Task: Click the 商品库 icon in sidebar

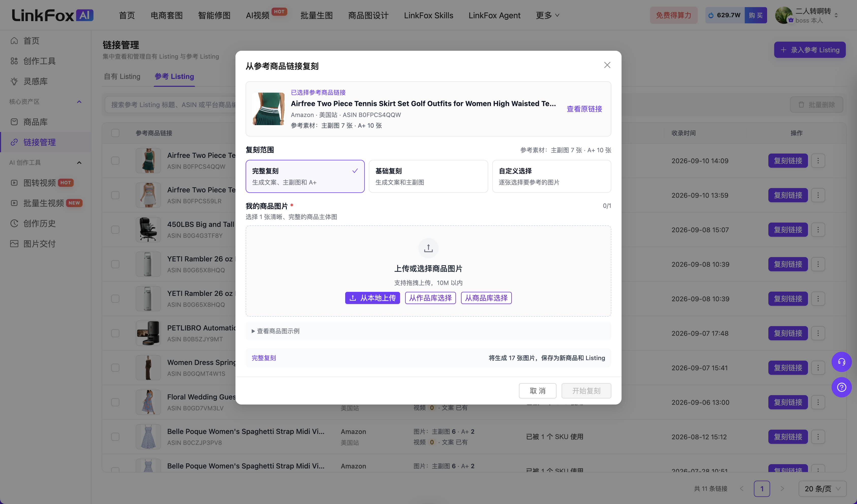Action: (14, 122)
